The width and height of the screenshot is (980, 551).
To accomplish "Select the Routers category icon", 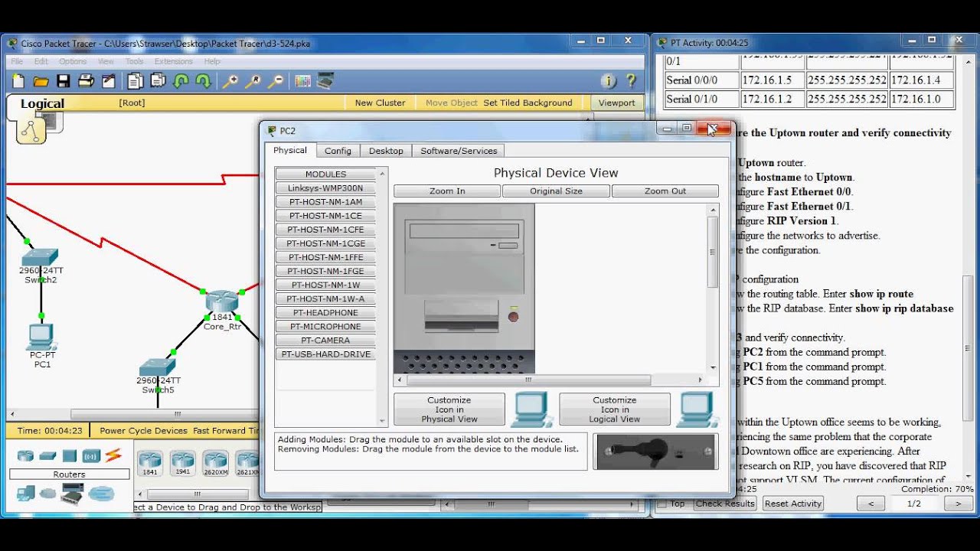I will pos(25,456).
